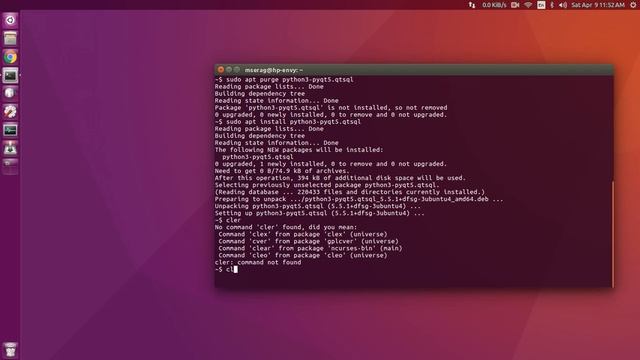Open the Trash in the launcher
Image resolution: width=640 pixels, height=360 pixels.
10,350
